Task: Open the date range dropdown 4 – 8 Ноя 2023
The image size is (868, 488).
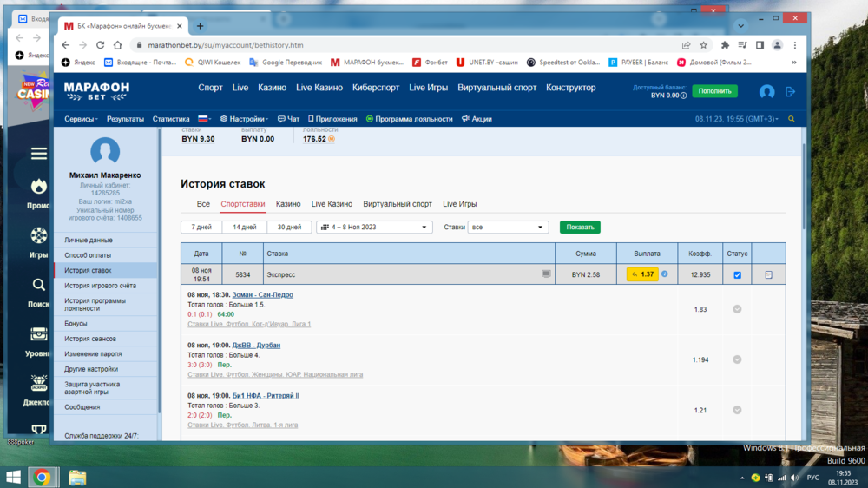Action: coord(375,228)
